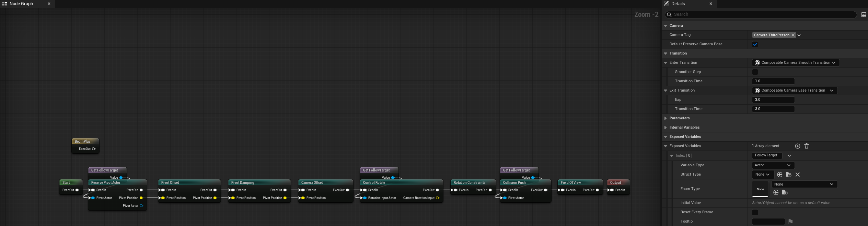Remove all Exposed Variables array elements

(807, 146)
